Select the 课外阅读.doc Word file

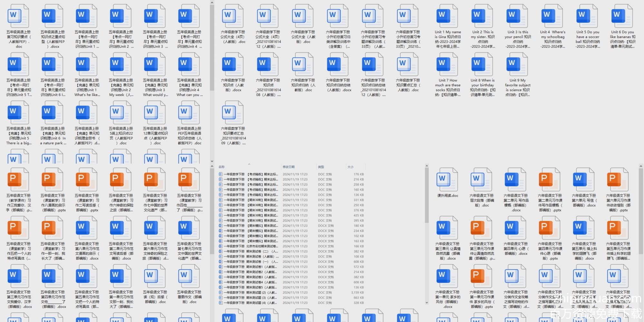(x=447, y=180)
